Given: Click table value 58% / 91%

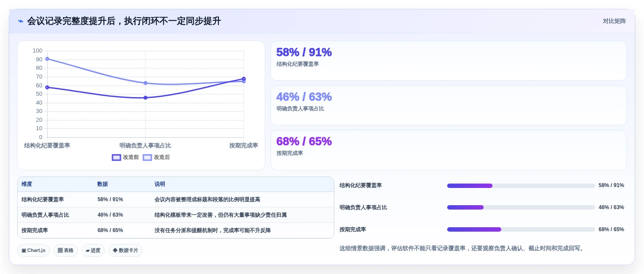Looking at the screenshot, I should (x=110, y=199).
